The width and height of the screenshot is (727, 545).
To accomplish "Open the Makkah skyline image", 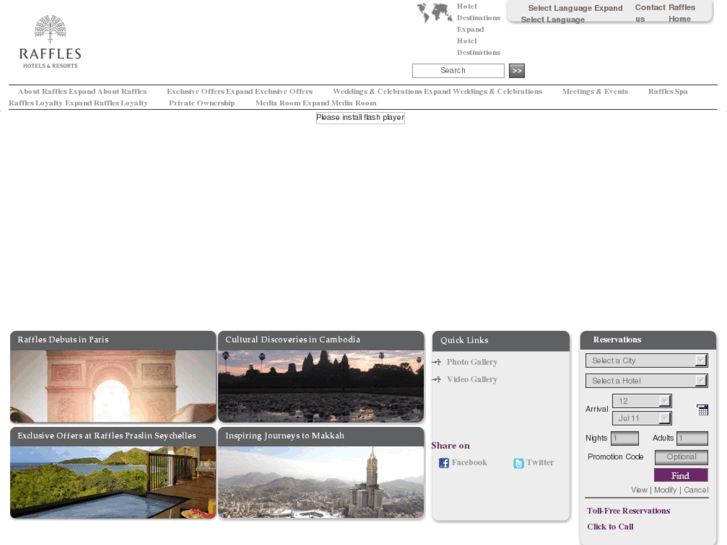I will coord(321,482).
